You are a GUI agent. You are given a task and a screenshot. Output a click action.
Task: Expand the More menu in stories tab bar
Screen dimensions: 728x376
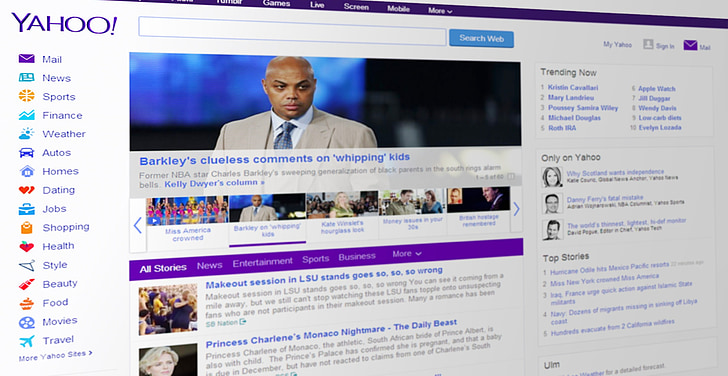[407, 253]
